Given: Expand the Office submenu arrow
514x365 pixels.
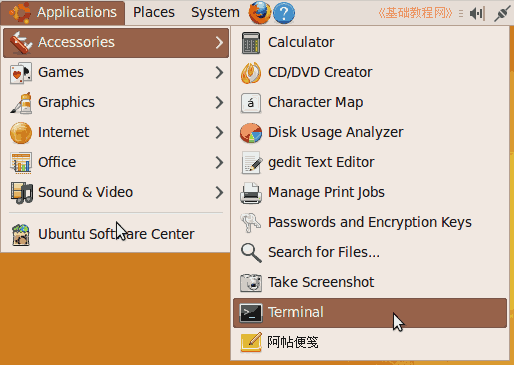Looking at the screenshot, I should coord(219,162).
